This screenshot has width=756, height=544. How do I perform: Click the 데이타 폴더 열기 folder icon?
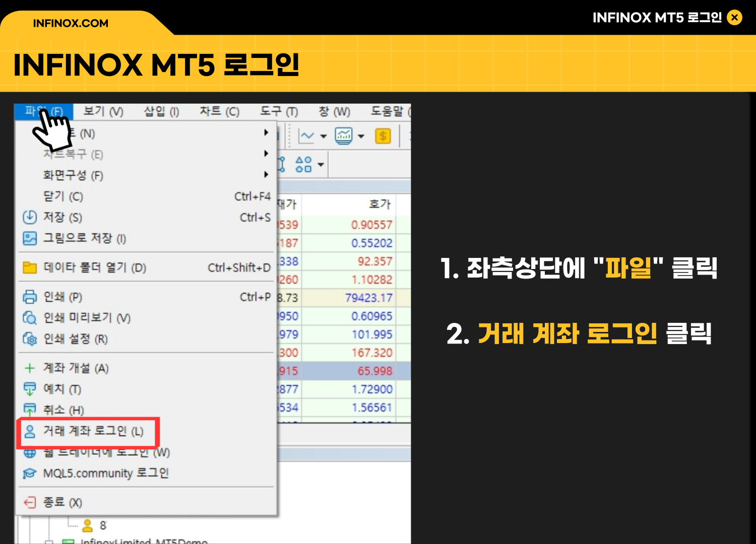30,267
